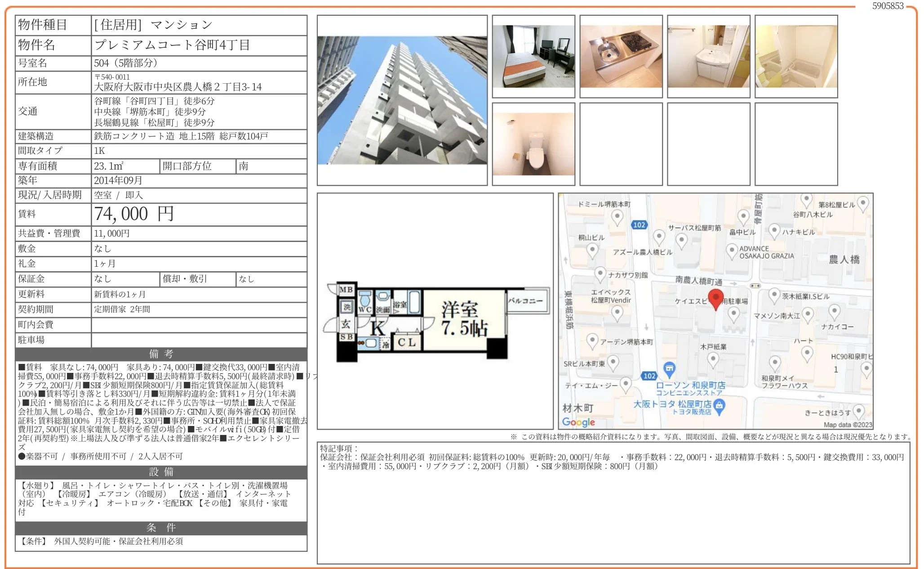The image size is (924, 569).
Task: Open the bedroom interior thumbnail
Action: [533, 56]
